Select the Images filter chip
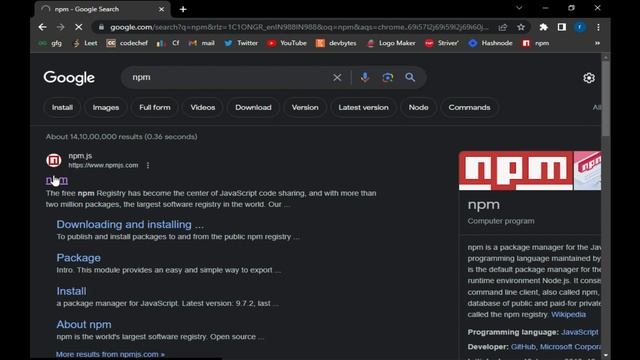The height and width of the screenshot is (360, 640). [x=106, y=107]
